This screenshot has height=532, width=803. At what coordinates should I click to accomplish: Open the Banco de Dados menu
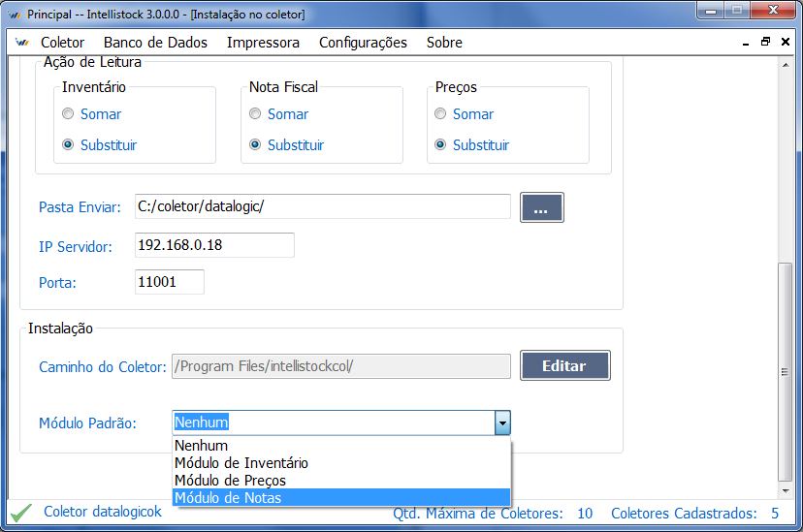(155, 43)
